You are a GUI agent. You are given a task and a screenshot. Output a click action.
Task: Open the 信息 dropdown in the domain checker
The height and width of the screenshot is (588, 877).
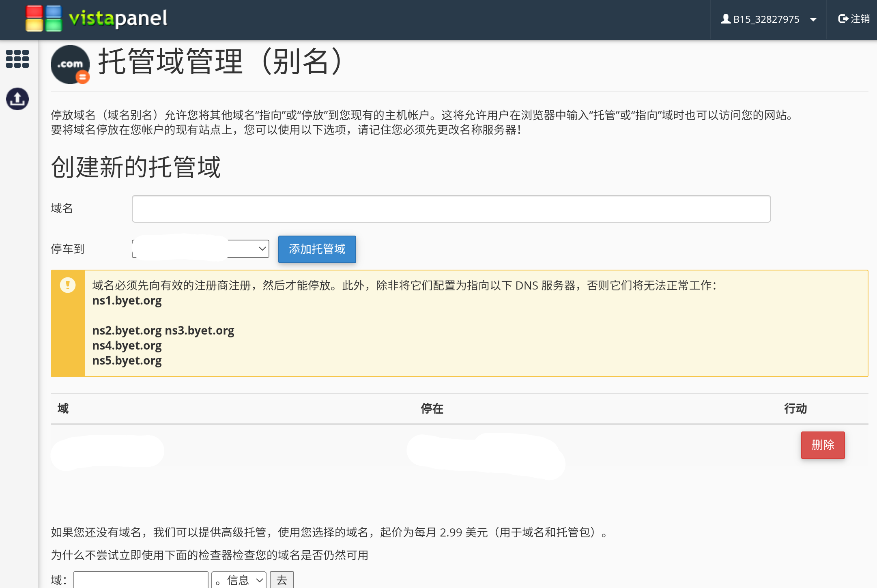(239, 580)
